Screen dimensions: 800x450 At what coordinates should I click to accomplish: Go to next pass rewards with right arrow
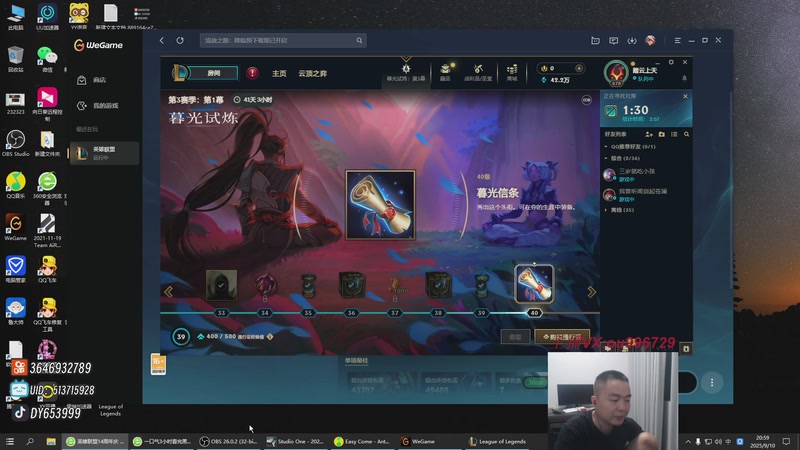pos(591,291)
